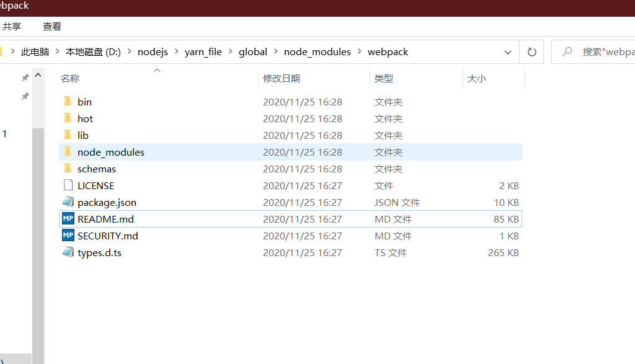Select the 'types.d.ts' name text
This screenshot has height=364, width=635.
tap(100, 252)
